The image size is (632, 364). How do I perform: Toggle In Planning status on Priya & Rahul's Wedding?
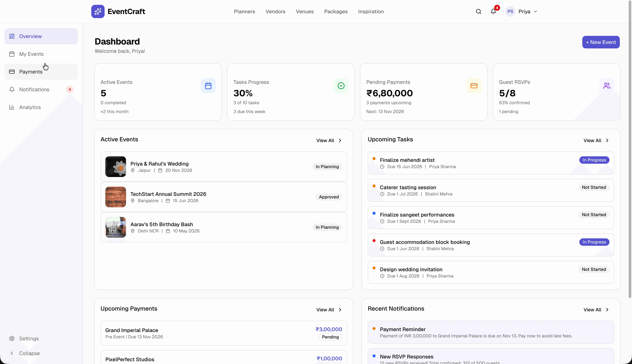327,166
